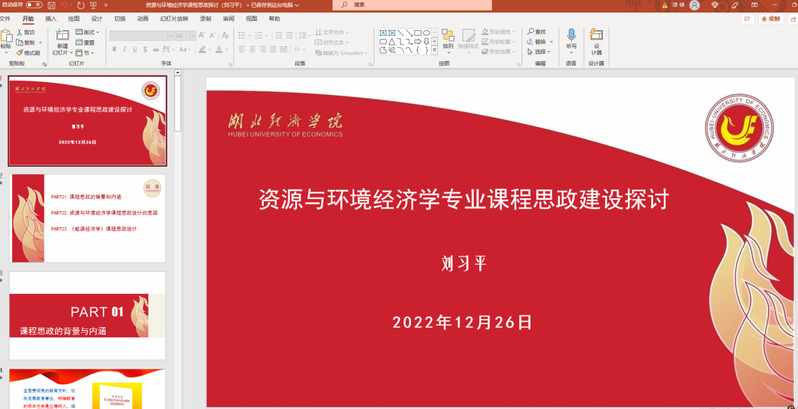Screen dimensions: 798x409
Task: Toggle the AutoSave switch
Action: tap(32, 5)
